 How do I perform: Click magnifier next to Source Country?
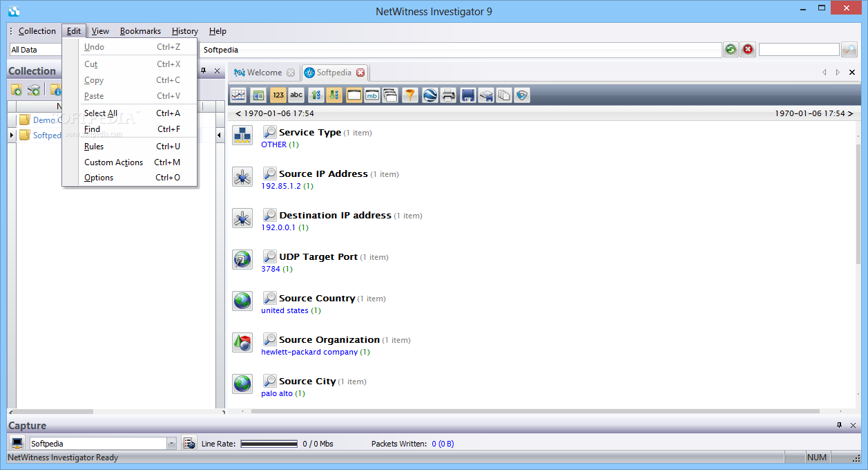coord(270,298)
